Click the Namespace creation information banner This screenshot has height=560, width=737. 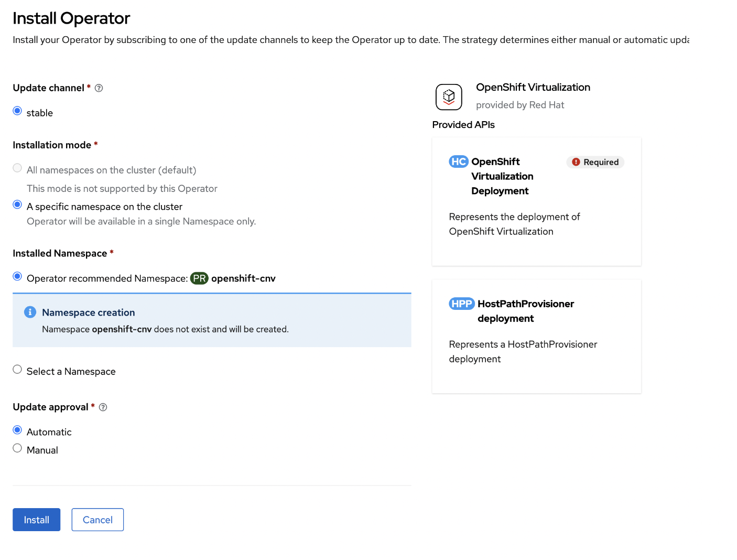(212, 320)
